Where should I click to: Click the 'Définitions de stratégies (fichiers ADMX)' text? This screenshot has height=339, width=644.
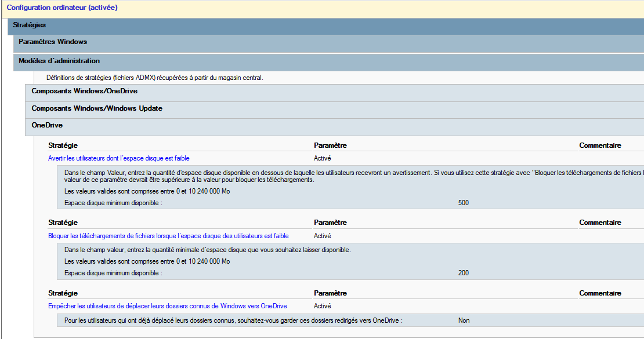pyautogui.click(x=154, y=78)
